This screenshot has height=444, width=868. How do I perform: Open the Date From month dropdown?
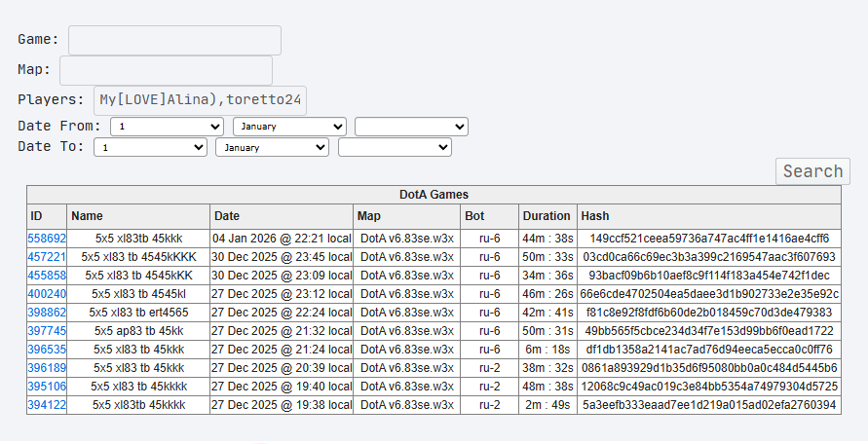289,127
